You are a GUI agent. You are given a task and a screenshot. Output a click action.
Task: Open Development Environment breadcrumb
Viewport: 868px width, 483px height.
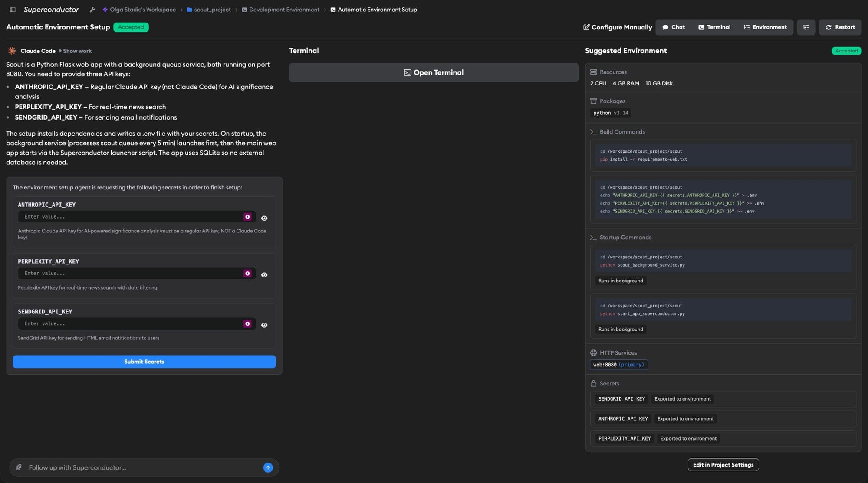pos(280,10)
